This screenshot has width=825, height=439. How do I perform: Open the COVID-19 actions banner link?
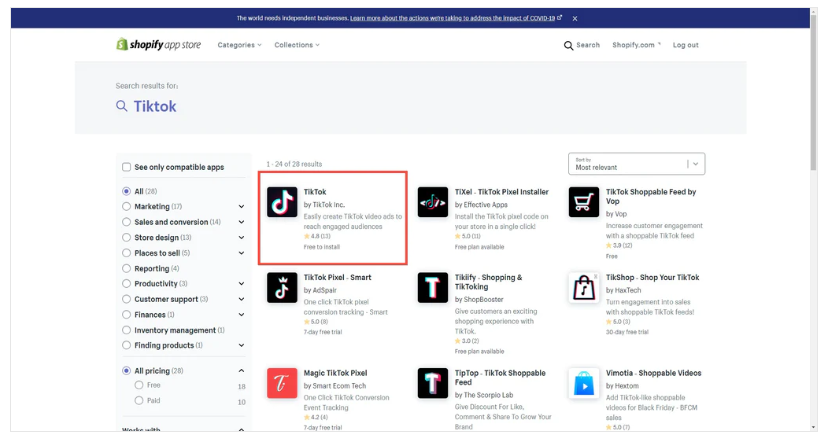(x=456, y=18)
